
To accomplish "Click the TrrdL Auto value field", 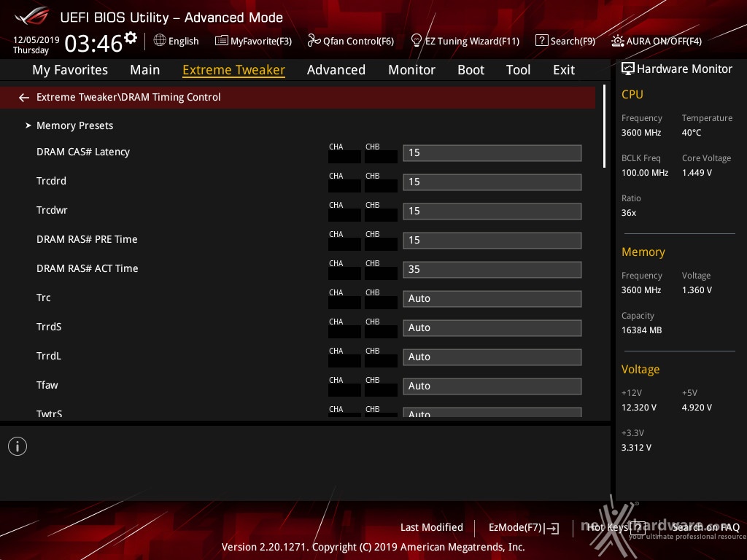I will tap(492, 357).
